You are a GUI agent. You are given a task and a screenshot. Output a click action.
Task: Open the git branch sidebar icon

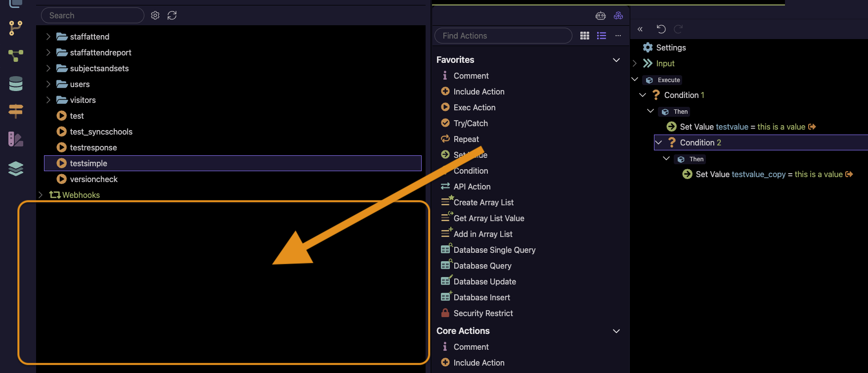coord(16,28)
